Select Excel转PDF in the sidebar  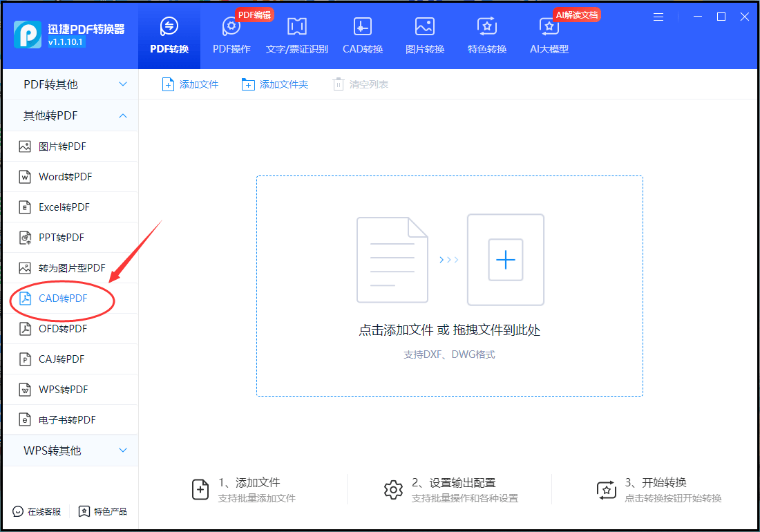click(x=70, y=207)
